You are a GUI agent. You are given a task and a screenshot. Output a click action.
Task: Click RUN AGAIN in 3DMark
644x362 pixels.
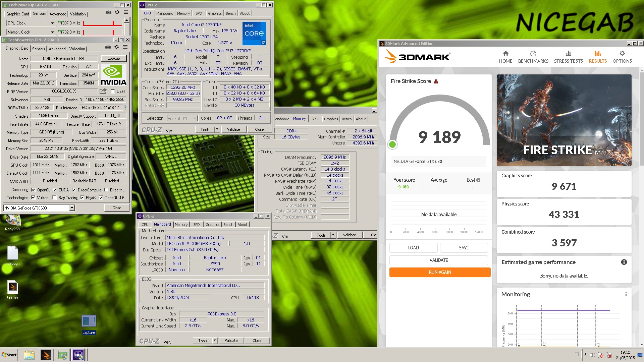440,272
